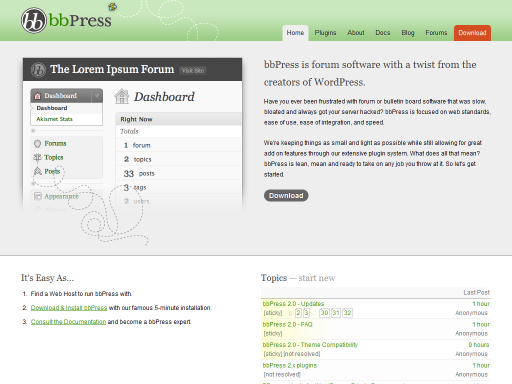Click the Right Now panel header
Screen dimensions: 512x384
click(x=179, y=119)
